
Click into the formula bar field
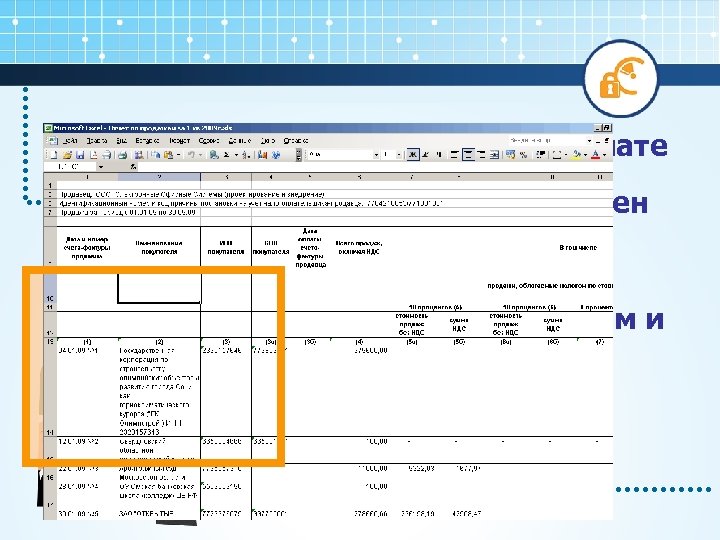coord(375,167)
